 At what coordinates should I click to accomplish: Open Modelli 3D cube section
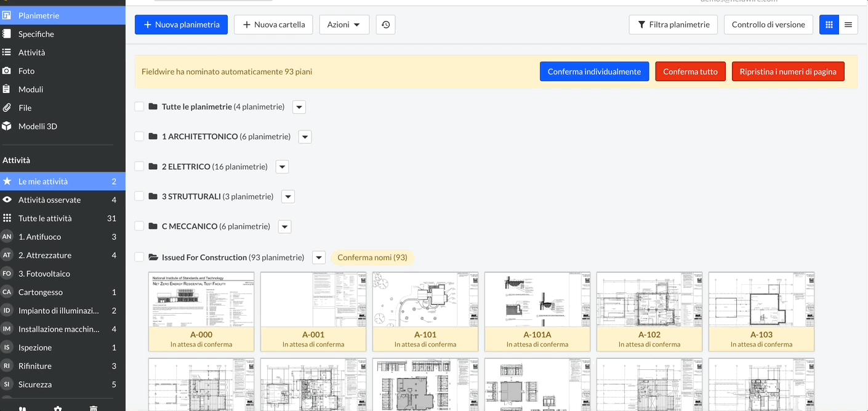click(38, 126)
